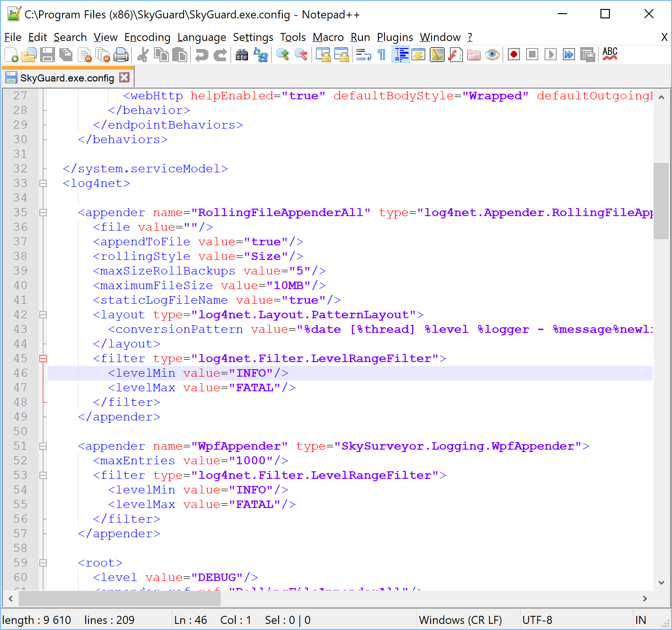
Task: Open the Macro menu
Action: click(328, 37)
